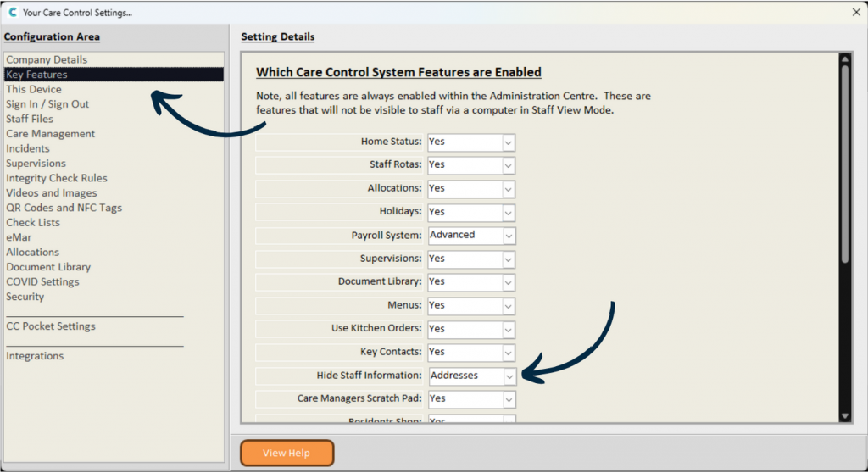Open CC Pocket Settings
Image resolution: width=868 pixels, height=473 pixels.
[x=51, y=326]
